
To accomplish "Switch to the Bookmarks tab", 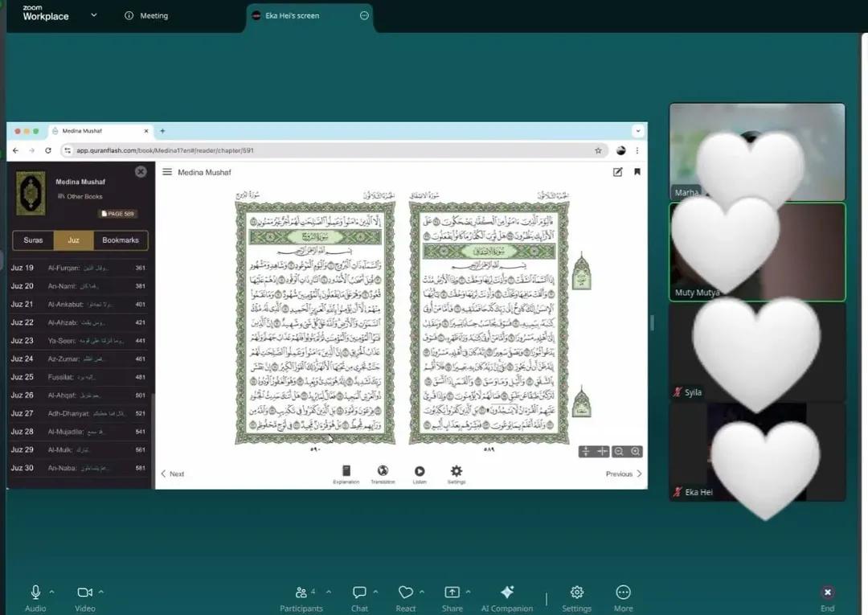I will [x=121, y=240].
